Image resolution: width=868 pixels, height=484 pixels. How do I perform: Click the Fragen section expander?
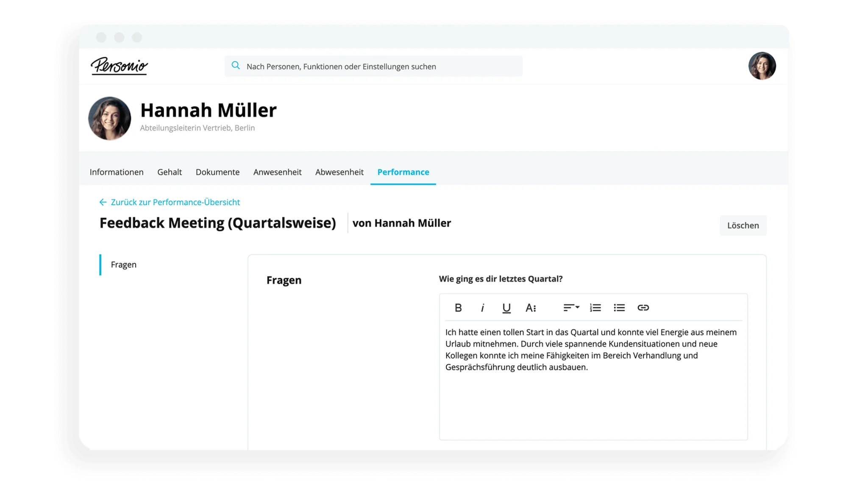pyautogui.click(x=123, y=264)
